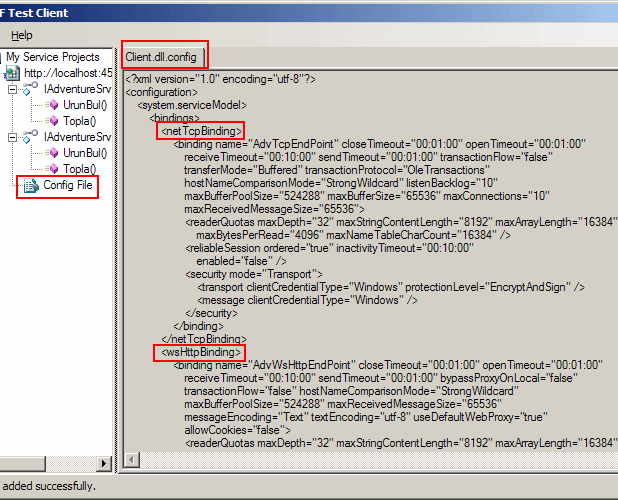
Task: Click the system.serviceModel line in config text
Action: pos(191,104)
